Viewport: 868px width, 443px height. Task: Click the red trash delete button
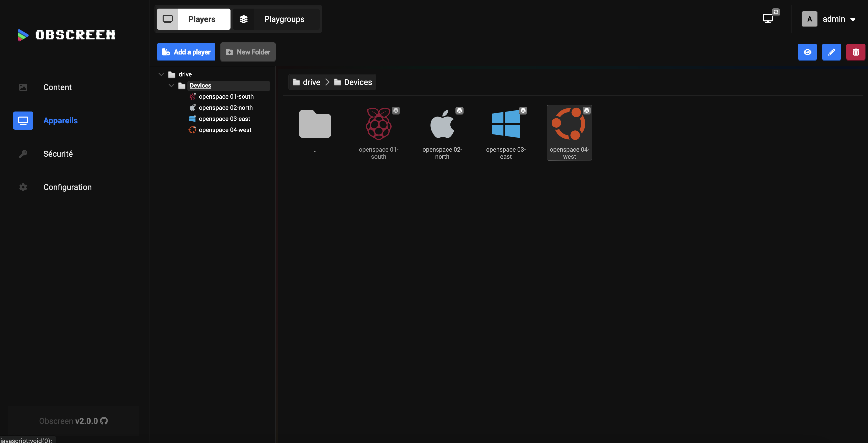tap(856, 52)
